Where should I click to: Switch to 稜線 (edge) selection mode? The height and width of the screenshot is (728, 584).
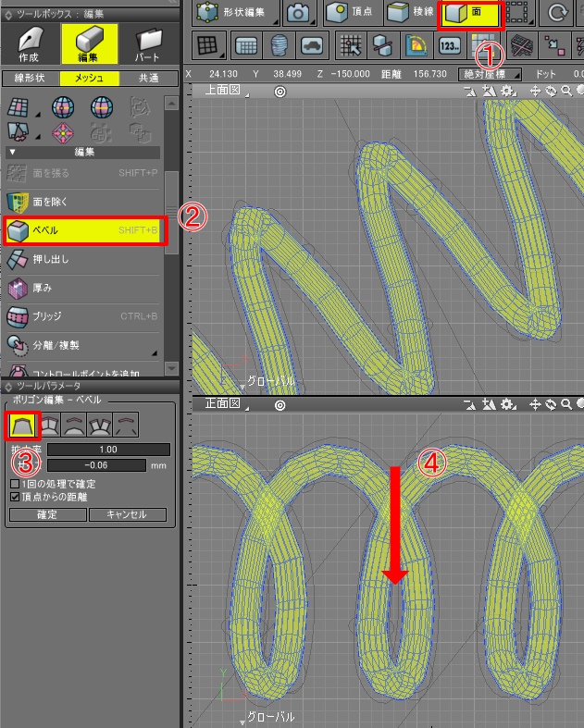(408, 14)
